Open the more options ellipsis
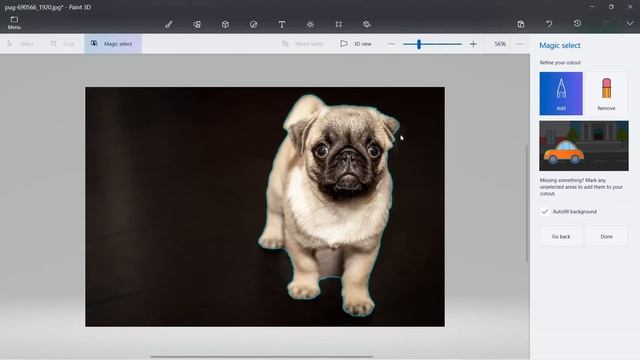The height and width of the screenshot is (360, 640). click(x=520, y=44)
